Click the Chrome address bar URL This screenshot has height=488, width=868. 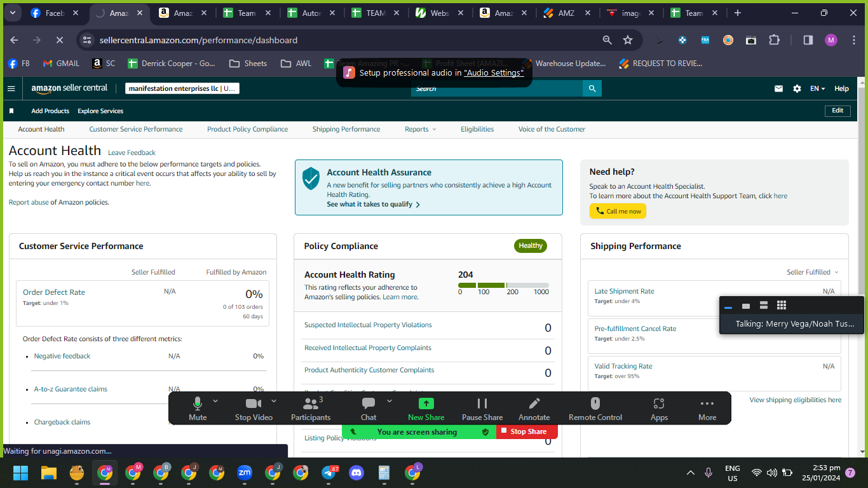(198, 40)
